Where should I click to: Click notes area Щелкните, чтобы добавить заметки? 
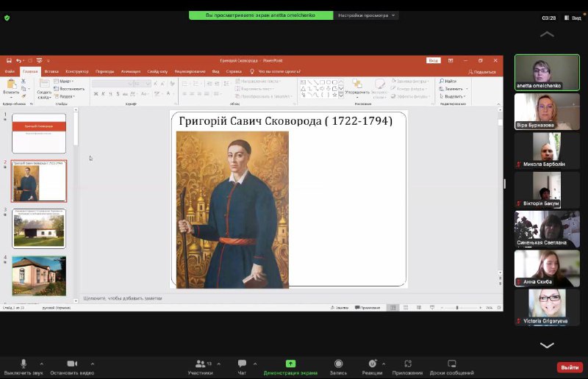[123, 298]
